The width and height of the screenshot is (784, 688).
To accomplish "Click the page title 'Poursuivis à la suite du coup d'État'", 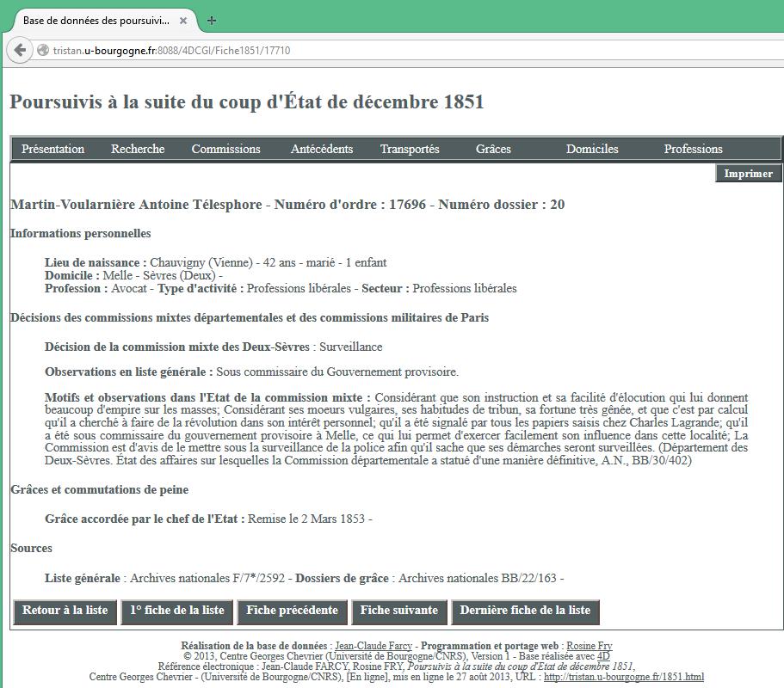I will [x=247, y=102].
